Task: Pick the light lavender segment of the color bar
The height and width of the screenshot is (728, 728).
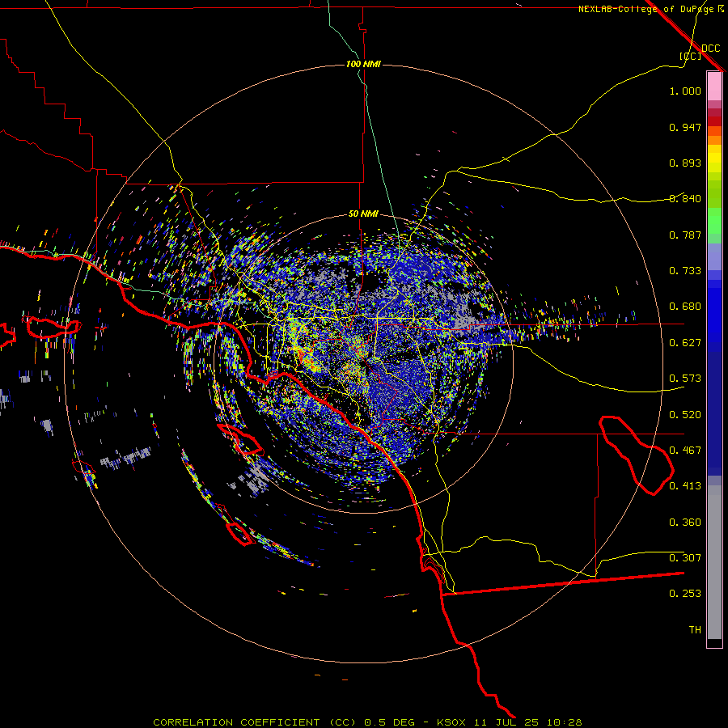Action: [x=714, y=256]
